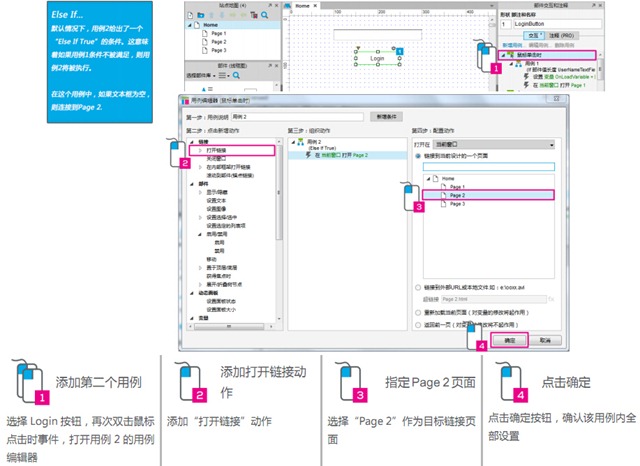The height and width of the screenshot is (466, 640).
Task: Click the 新增条件 button
Action: [387, 117]
